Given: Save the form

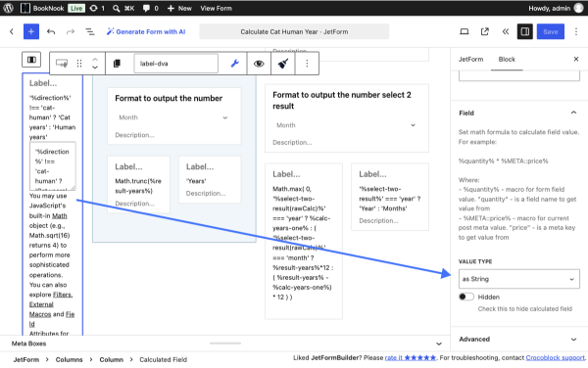Looking at the screenshot, I should click(x=551, y=31).
